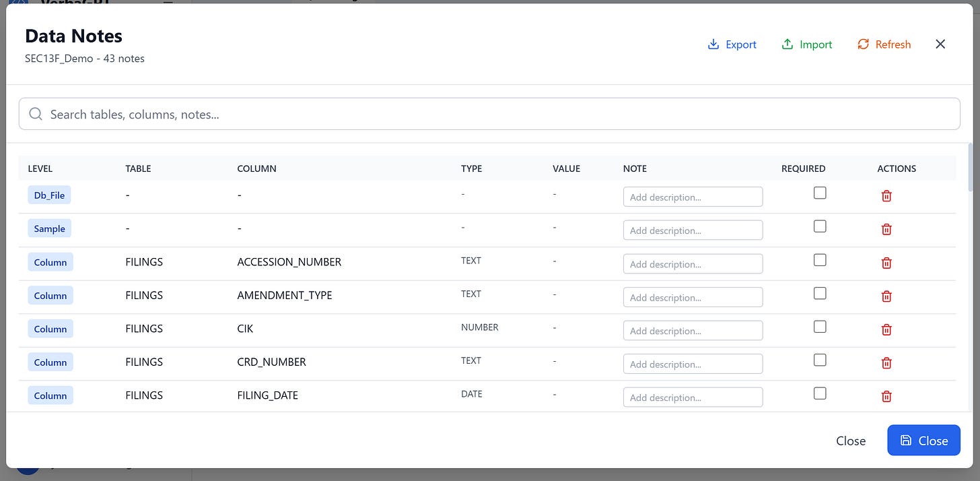Screen dimensions: 980x481
Task: Delete the AMENDMENT_TYPE row note
Action: click(886, 296)
